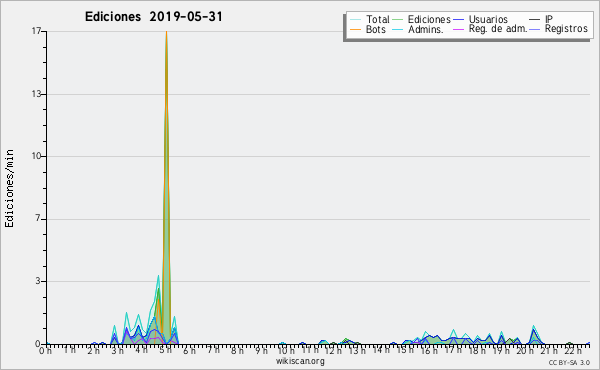
Task: Click the '10 h' x-axis label
Action: pos(286,350)
